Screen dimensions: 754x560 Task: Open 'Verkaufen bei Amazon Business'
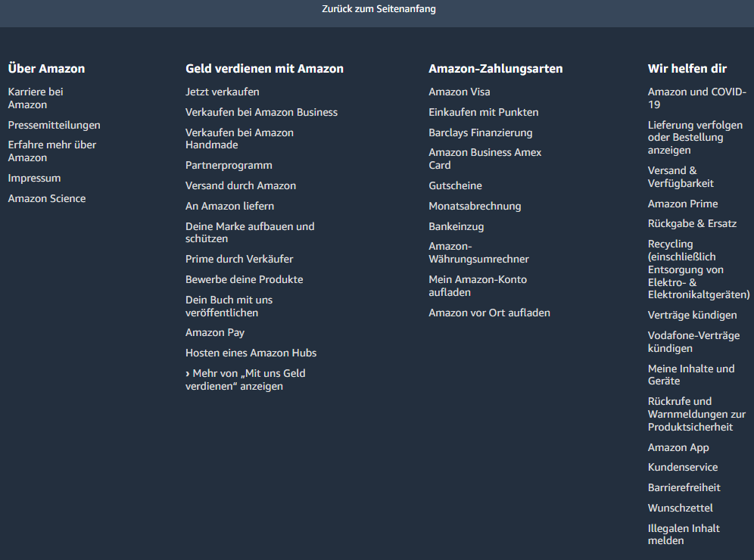[261, 112]
